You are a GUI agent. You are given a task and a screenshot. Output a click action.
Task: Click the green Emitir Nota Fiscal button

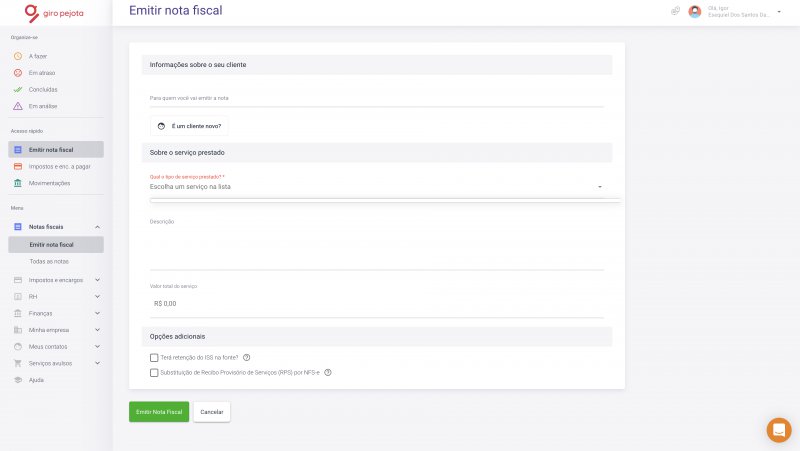tap(159, 412)
